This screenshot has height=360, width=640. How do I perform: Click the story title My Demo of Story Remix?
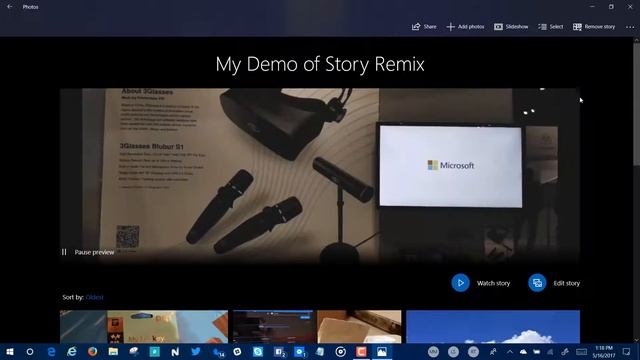320,64
